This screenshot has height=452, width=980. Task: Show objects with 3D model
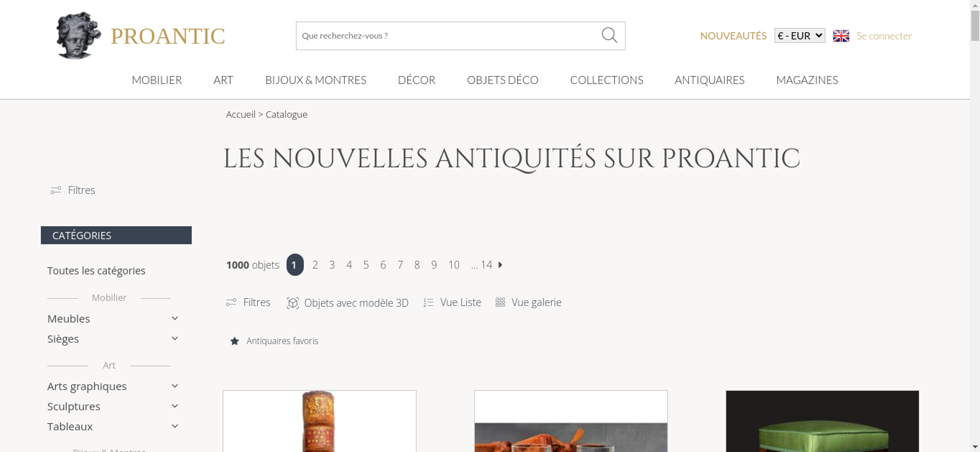click(347, 303)
